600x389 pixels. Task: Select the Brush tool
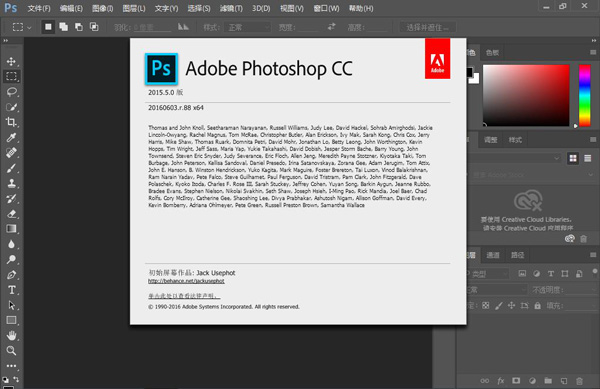tap(11, 168)
